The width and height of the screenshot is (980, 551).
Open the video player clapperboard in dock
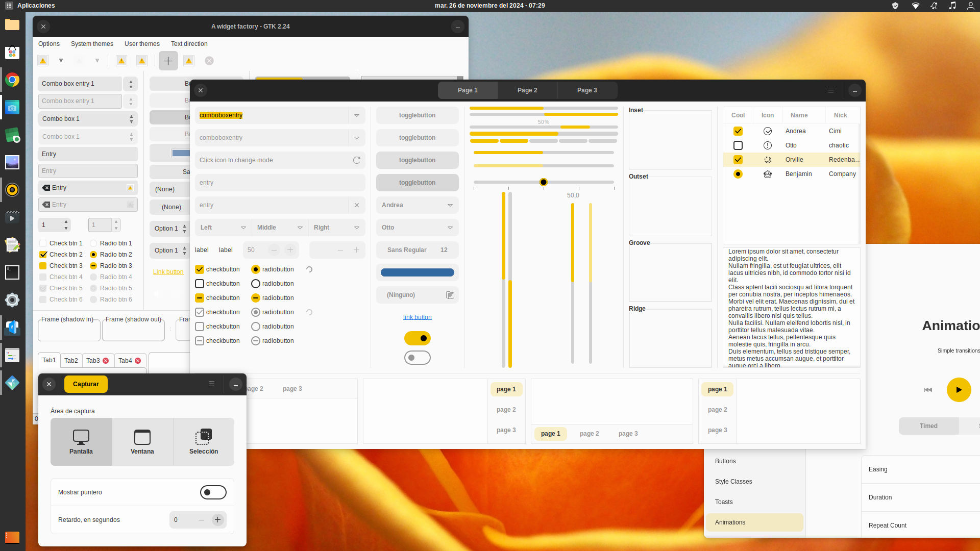click(x=12, y=217)
